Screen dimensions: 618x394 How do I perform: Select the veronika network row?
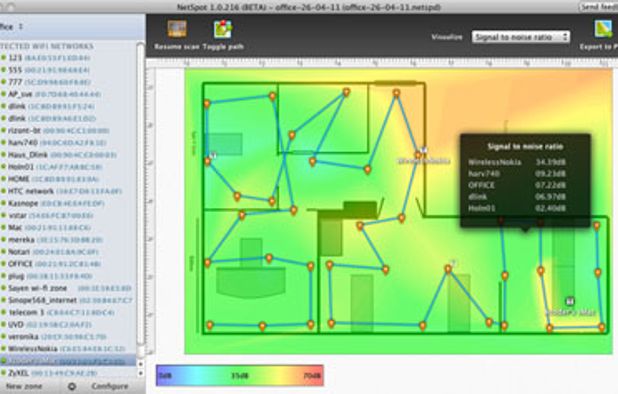[69, 337]
